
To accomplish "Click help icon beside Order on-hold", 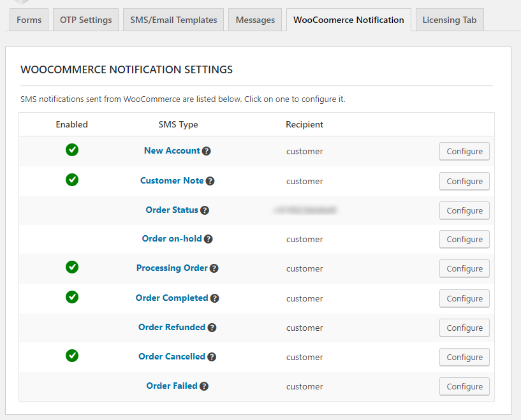I will click(x=209, y=239).
